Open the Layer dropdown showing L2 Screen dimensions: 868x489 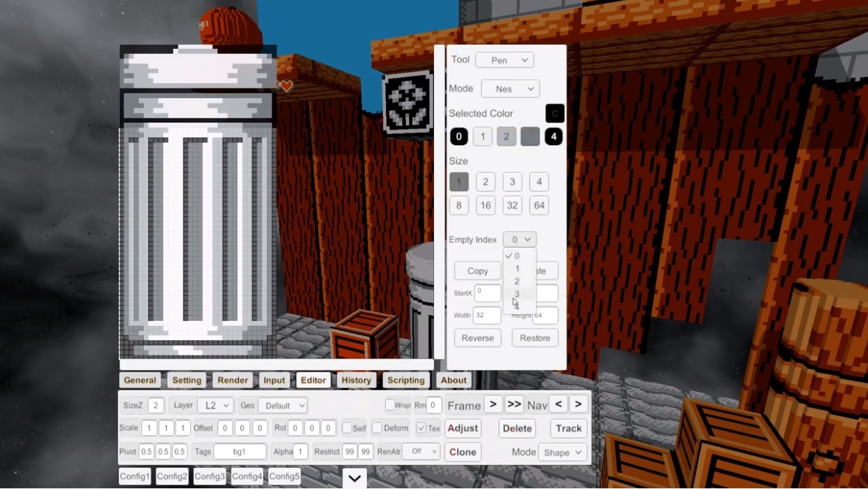214,405
